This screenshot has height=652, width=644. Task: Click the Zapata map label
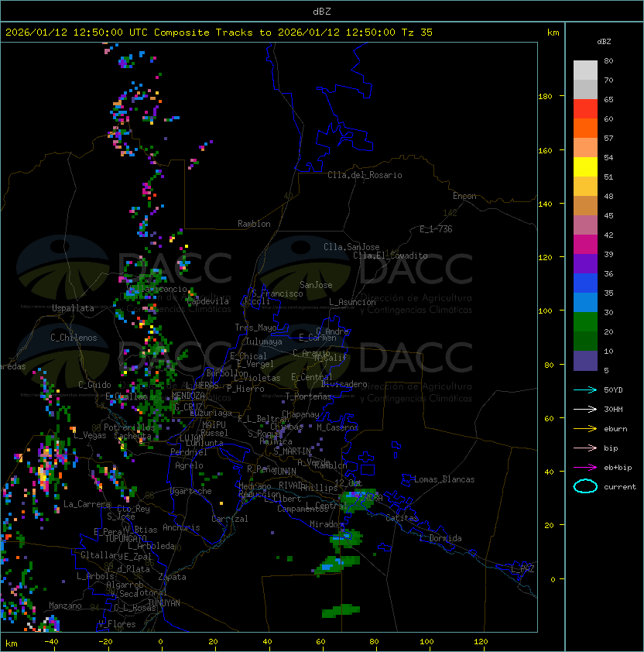(x=172, y=577)
